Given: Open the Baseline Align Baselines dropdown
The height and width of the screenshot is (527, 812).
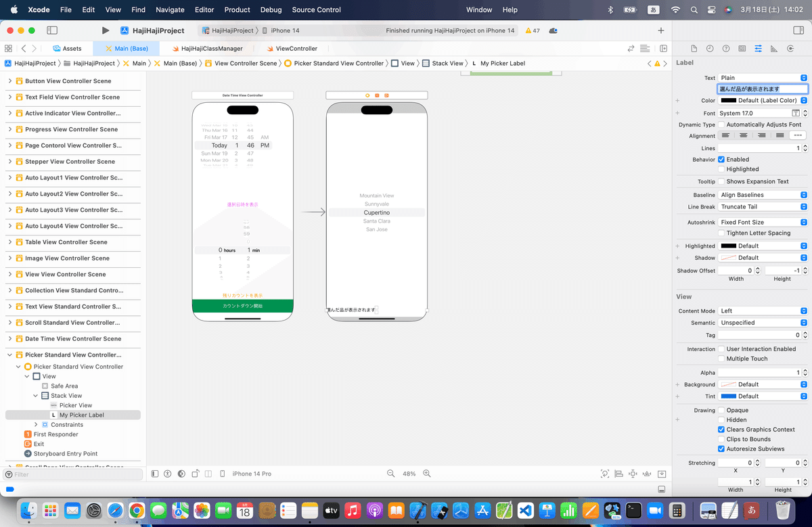Looking at the screenshot, I should coord(763,195).
